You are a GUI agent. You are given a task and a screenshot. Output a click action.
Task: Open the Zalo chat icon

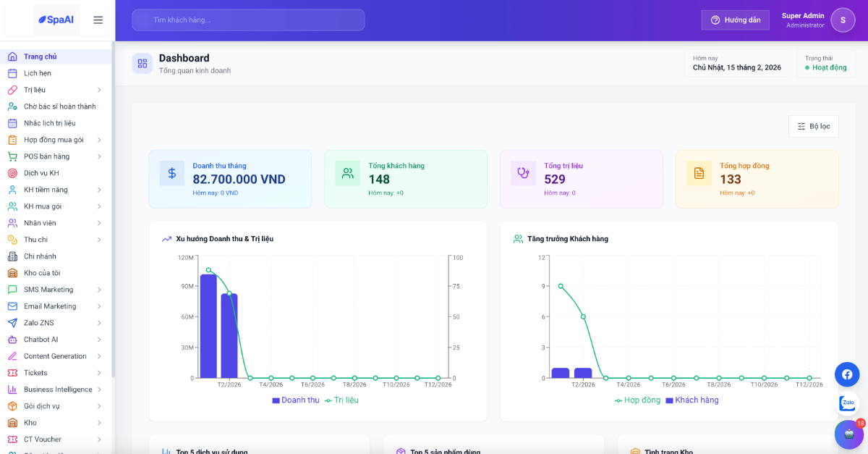point(847,403)
